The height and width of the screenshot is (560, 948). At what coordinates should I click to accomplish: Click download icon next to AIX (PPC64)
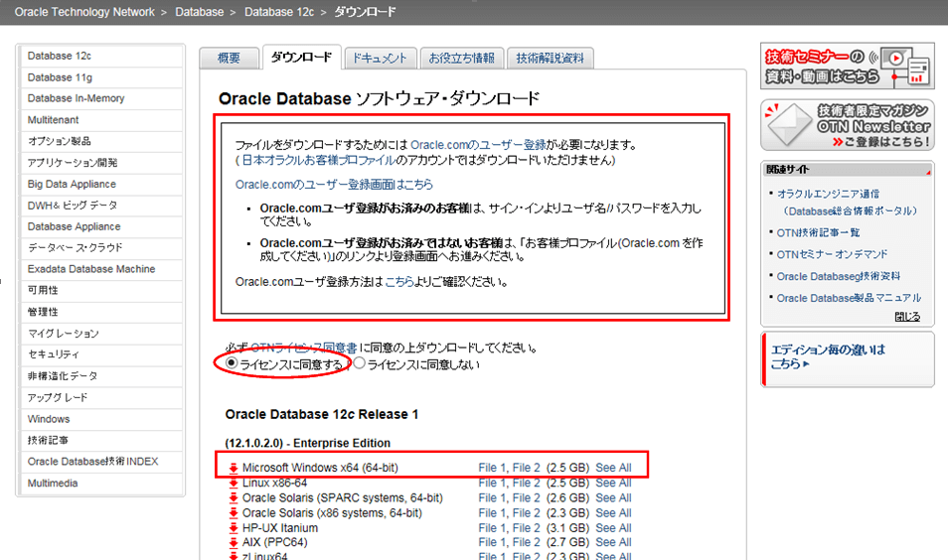(234, 542)
